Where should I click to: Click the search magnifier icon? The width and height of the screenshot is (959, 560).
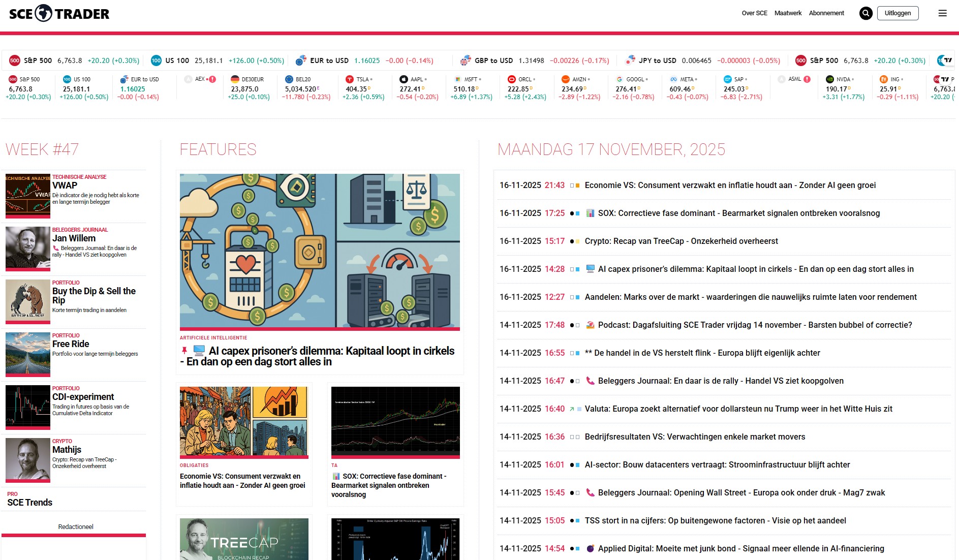[865, 13]
